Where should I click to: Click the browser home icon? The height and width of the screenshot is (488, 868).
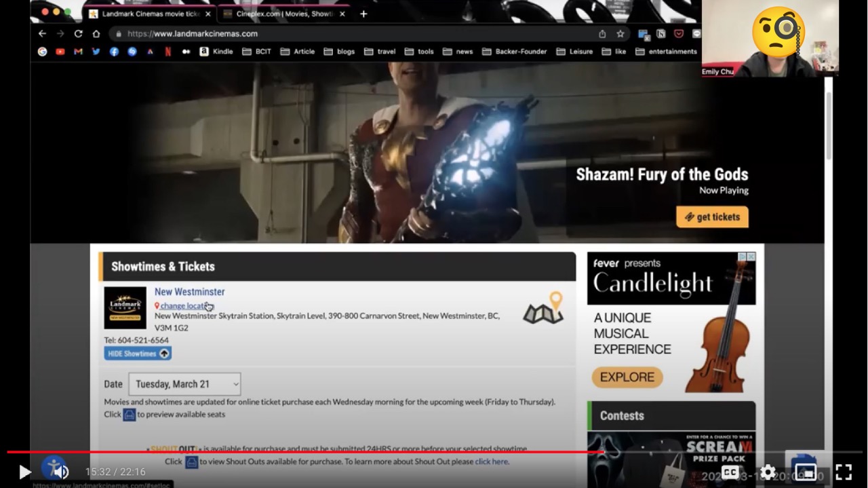(96, 34)
